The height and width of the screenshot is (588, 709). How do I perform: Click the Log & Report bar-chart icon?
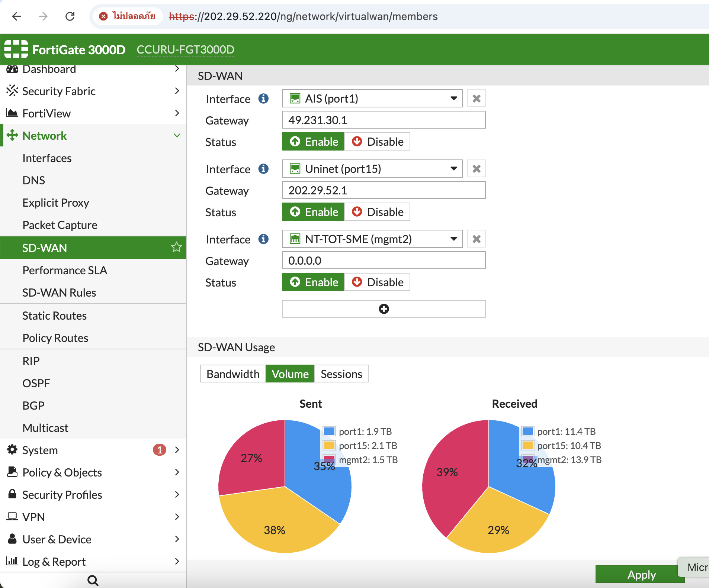pos(12,561)
